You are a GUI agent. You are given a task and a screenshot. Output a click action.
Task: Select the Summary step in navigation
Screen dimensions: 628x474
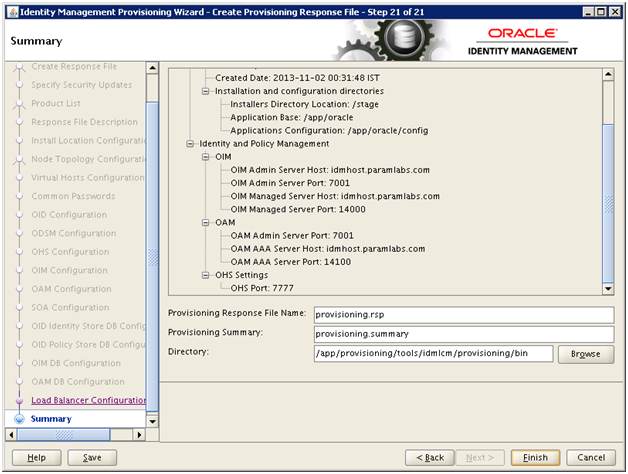pos(51,419)
